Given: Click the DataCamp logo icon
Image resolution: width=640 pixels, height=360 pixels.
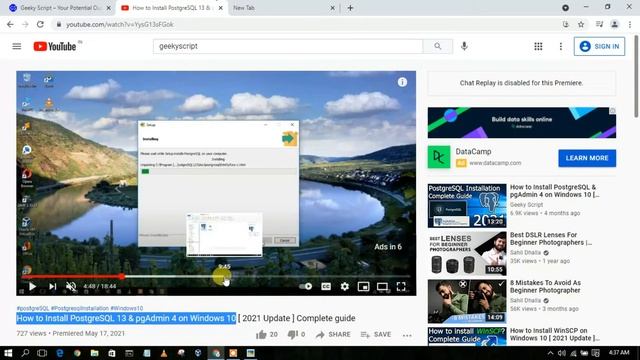Looking at the screenshot, I should [x=439, y=157].
